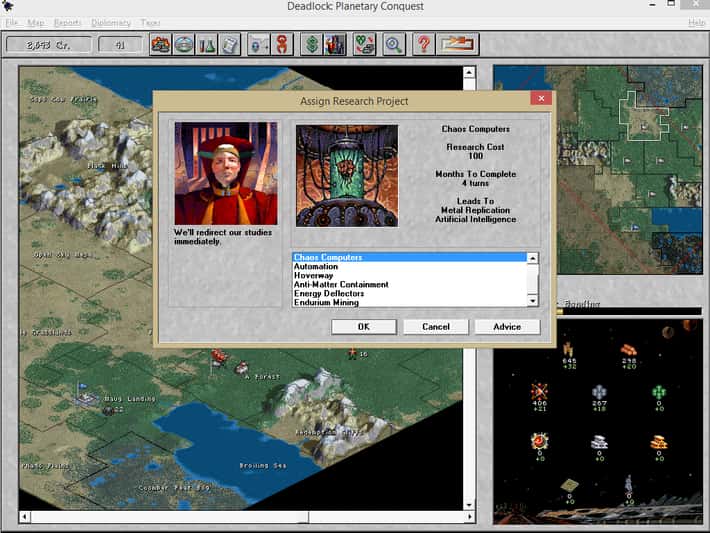The height and width of the screenshot is (533, 710).
Task: Click the food resource icon showing 645
Action: tap(569, 350)
